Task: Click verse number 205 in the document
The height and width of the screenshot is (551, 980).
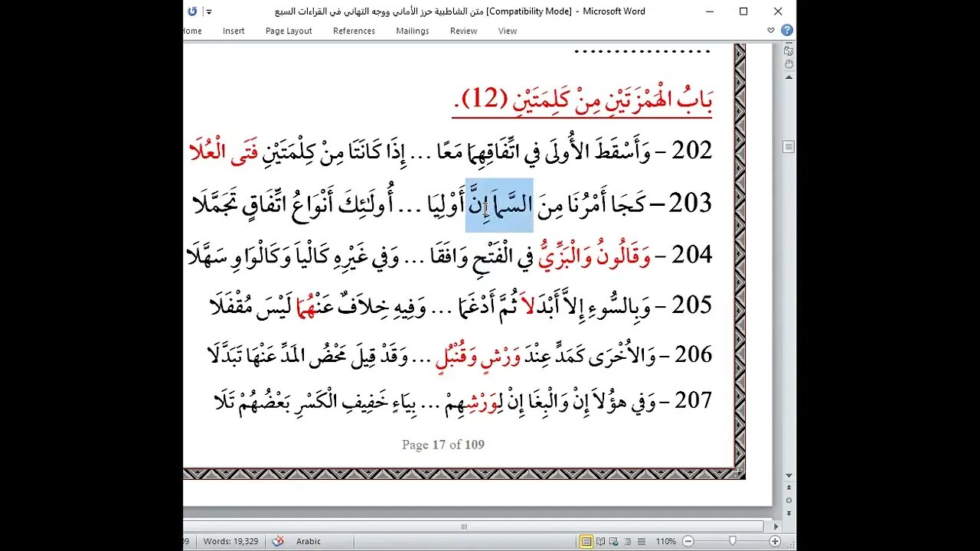Action: (x=692, y=305)
